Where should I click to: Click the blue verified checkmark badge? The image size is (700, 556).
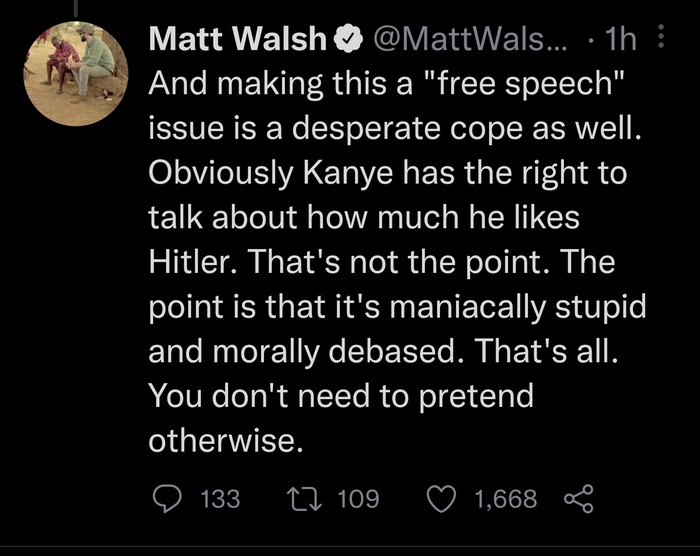pyautogui.click(x=346, y=40)
